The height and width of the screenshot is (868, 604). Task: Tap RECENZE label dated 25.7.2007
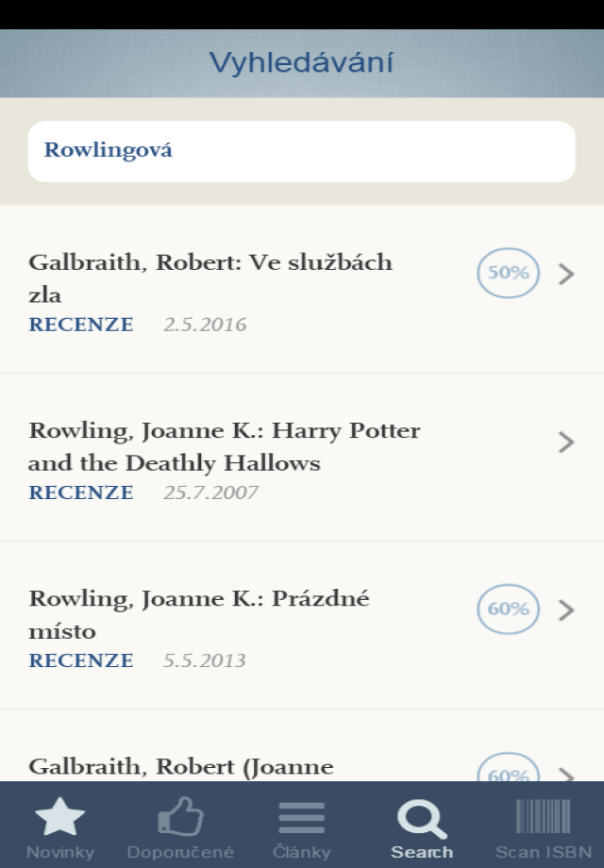point(81,492)
